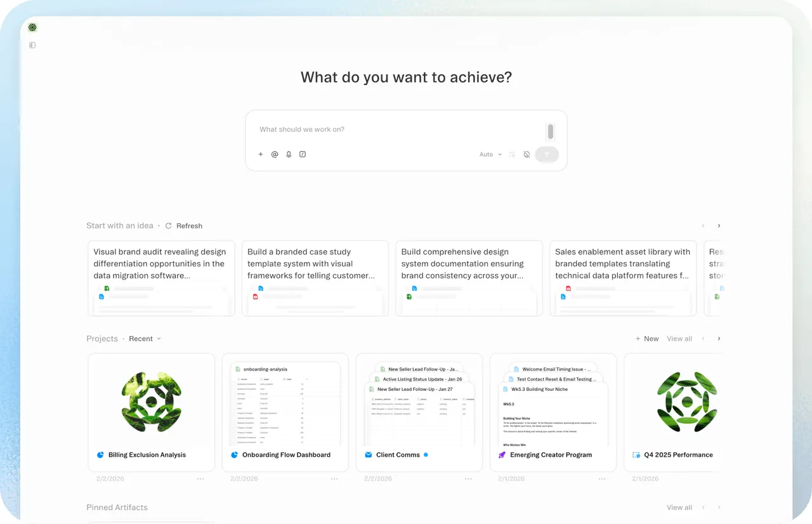
Task: Click the Client Comms envelope icon
Action: click(x=369, y=455)
